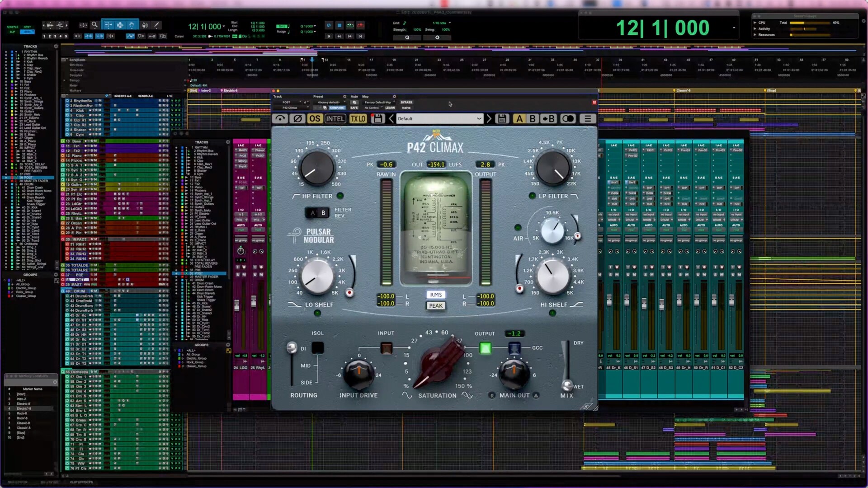Go to next preset with right arrow
868x488 pixels.
pos(489,119)
